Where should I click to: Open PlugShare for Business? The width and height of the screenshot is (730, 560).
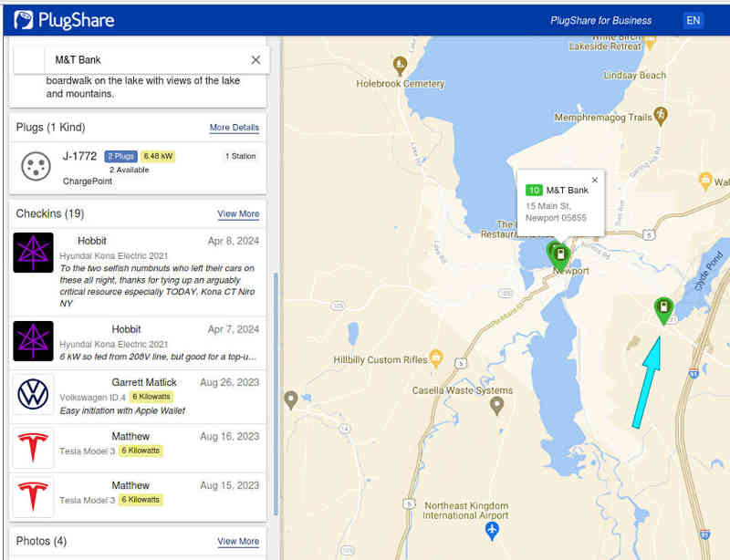(601, 19)
